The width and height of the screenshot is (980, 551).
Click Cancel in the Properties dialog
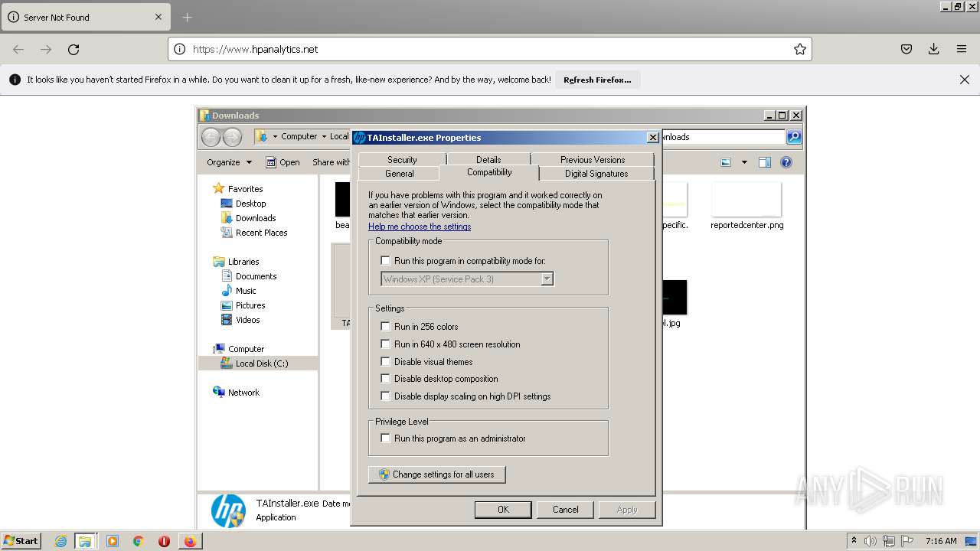(x=566, y=510)
